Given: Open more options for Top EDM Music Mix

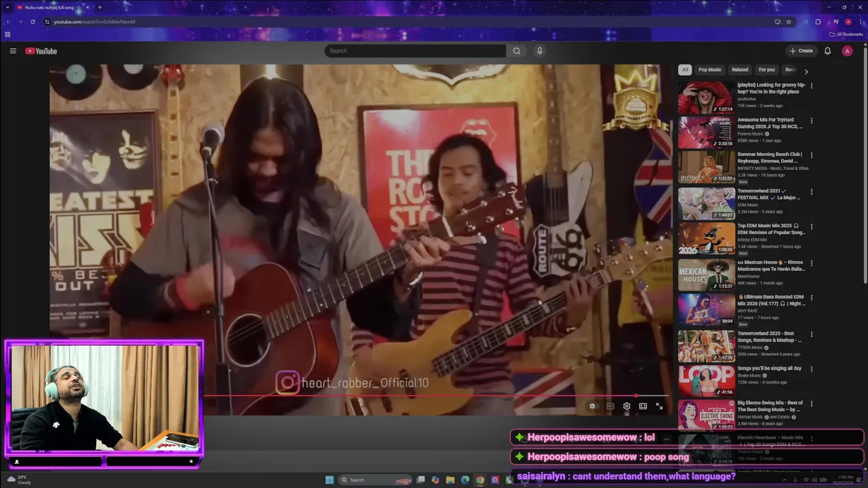Looking at the screenshot, I should tap(811, 226).
